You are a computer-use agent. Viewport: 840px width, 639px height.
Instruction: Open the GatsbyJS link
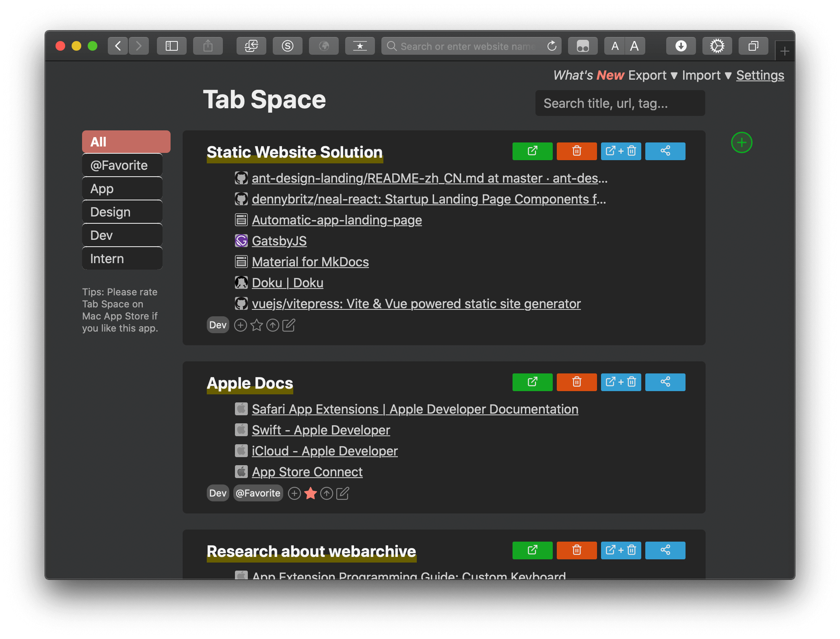(x=279, y=241)
